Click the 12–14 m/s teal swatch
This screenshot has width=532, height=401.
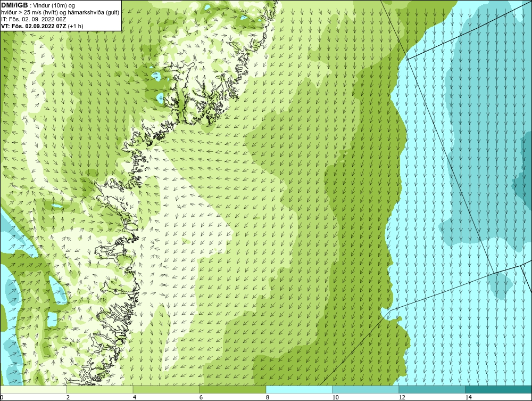coord(432,389)
